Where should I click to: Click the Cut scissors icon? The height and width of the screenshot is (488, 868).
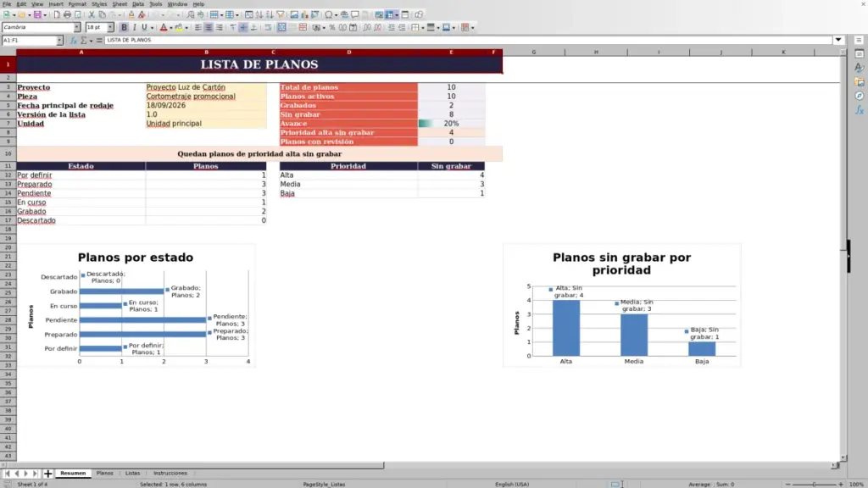[x=92, y=15]
